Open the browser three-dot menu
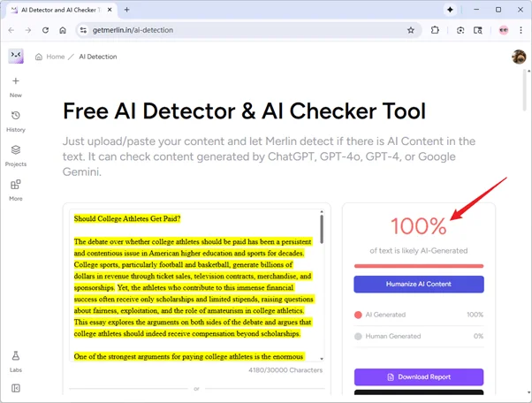This screenshot has width=532, height=403. [521, 30]
